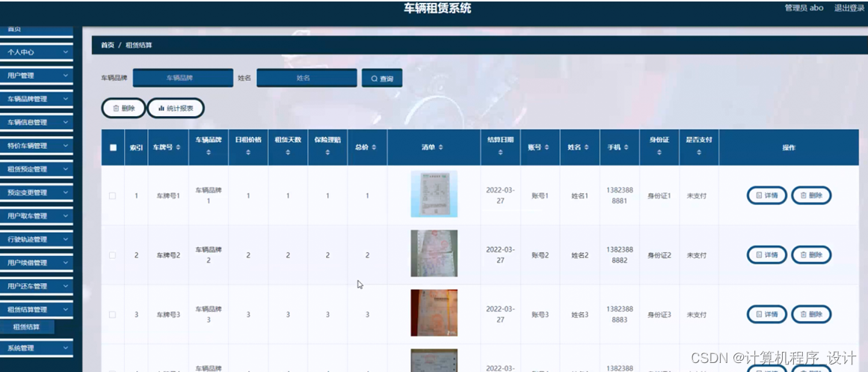Open 详情 for row 车牌号1
The image size is (868, 372).
[767, 195]
